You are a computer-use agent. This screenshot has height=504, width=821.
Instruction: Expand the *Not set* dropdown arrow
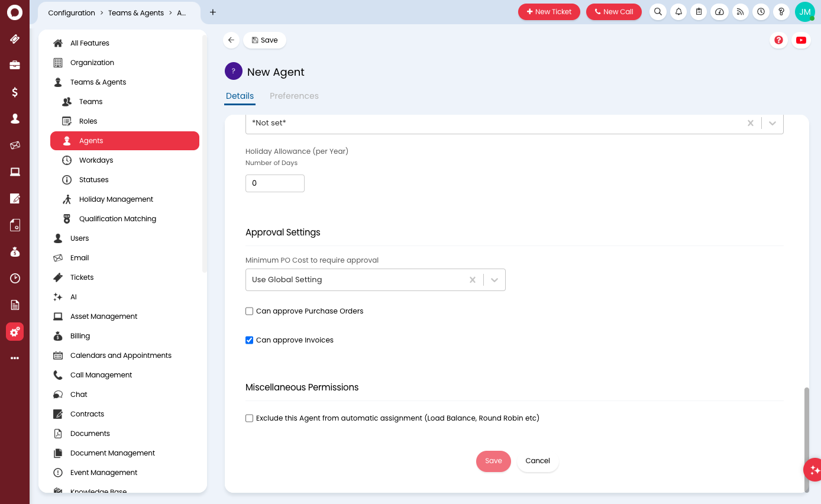tap(772, 123)
